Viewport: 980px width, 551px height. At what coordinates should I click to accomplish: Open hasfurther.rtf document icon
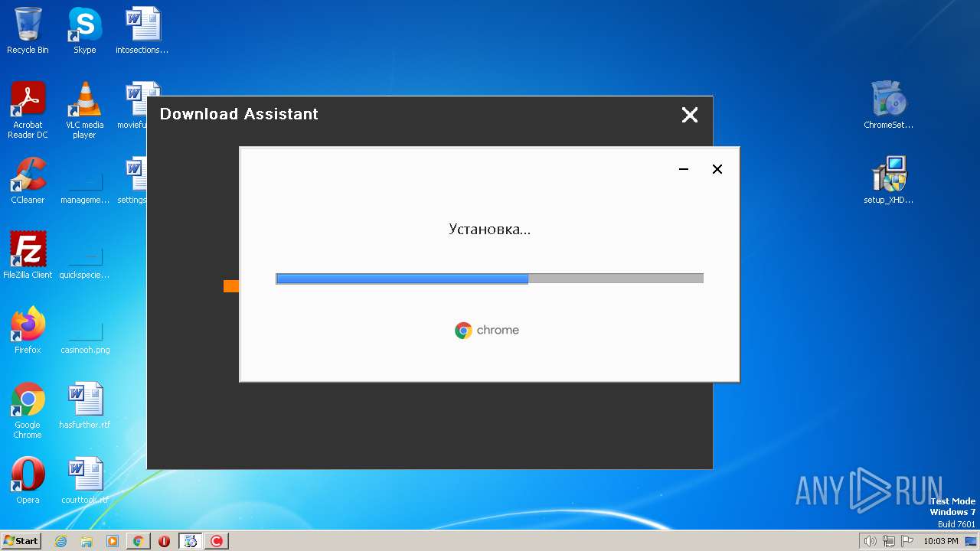point(84,406)
